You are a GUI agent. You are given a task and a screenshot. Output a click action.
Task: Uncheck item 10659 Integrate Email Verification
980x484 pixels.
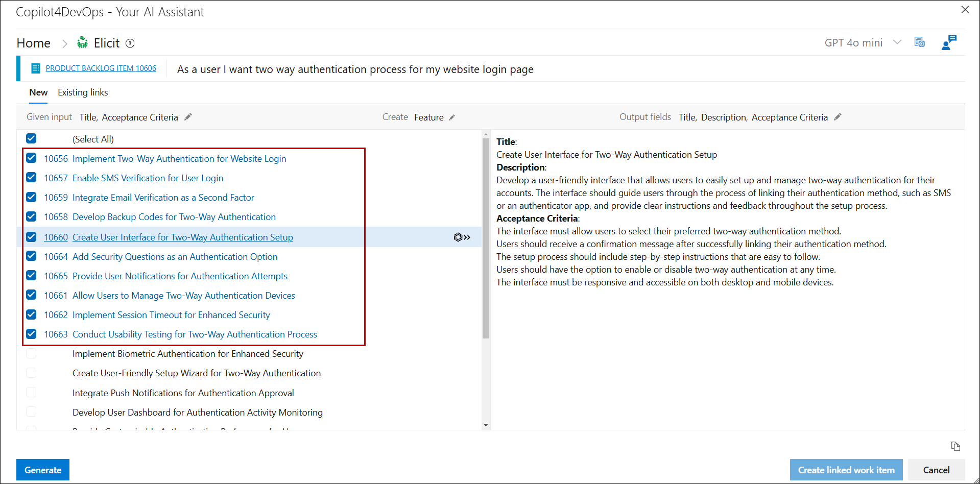coord(31,197)
